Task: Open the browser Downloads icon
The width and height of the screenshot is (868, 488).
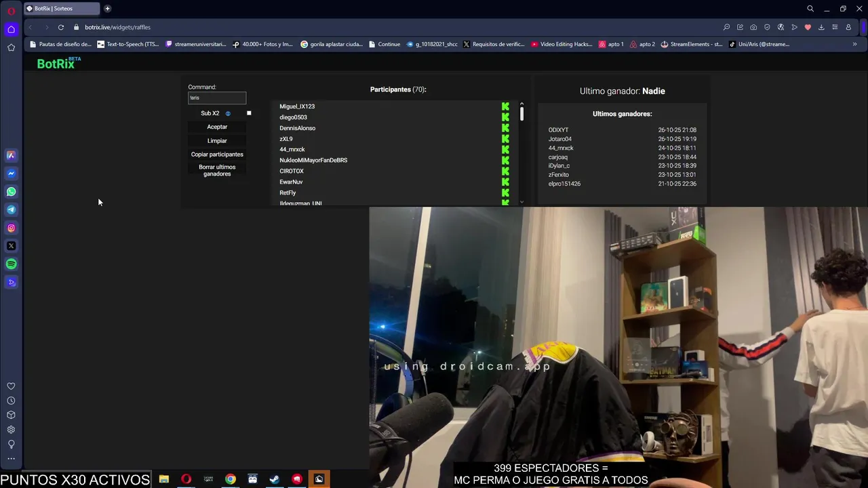Action: pyautogui.click(x=821, y=27)
